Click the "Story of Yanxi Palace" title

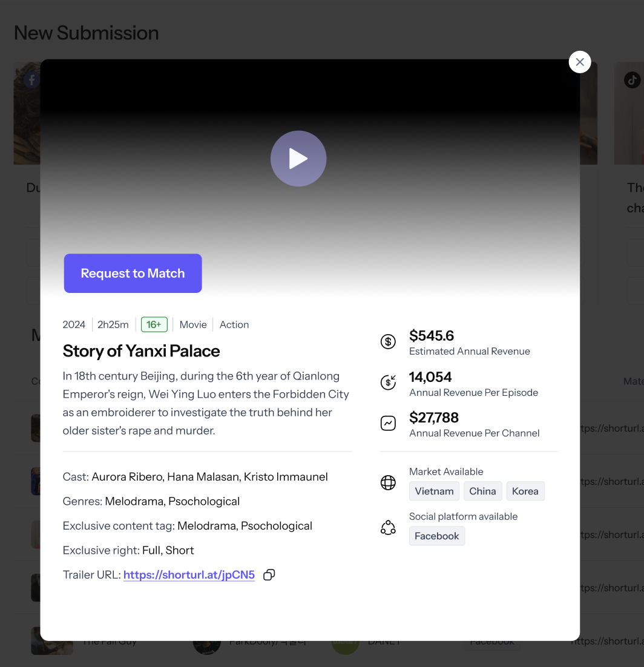click(x=141, y=351)
